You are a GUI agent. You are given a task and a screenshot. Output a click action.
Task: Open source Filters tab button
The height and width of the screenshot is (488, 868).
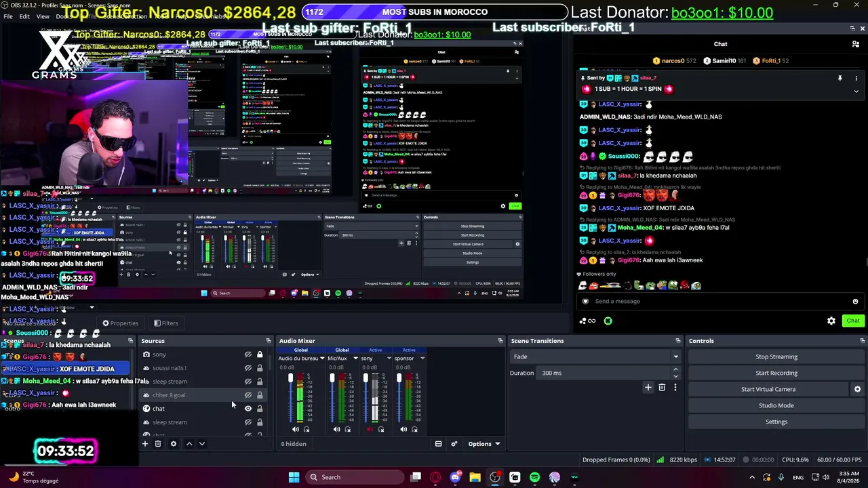pos(165,323)
